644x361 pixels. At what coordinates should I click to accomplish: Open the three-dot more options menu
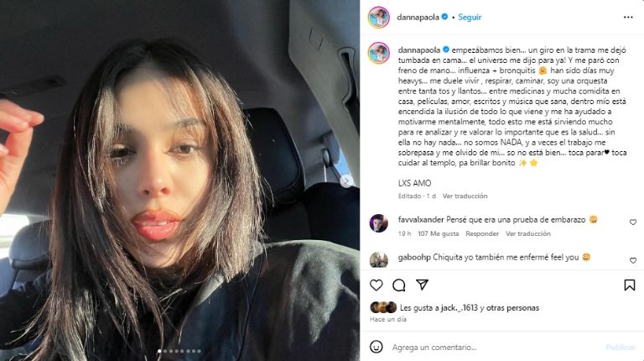[628, 18]
